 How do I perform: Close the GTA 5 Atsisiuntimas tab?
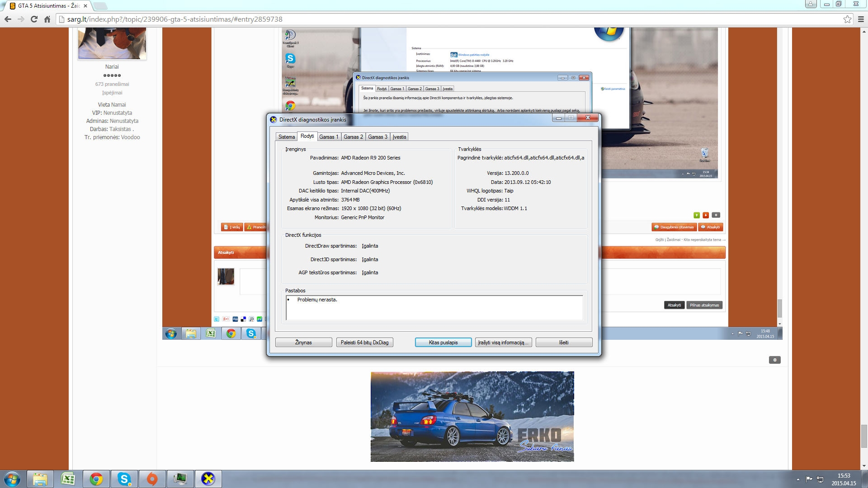pos(85,6)
